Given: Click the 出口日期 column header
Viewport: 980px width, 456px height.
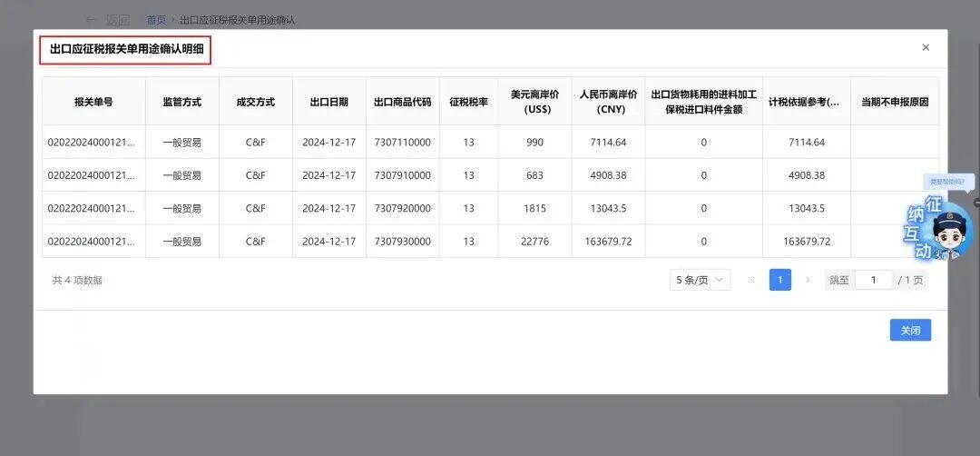Looking at the screenshot, I should [328, 102].
